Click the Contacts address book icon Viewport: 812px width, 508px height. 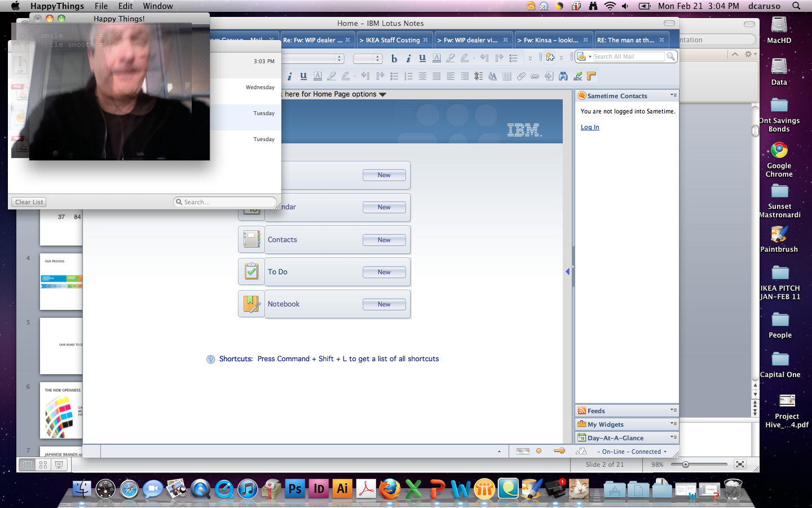tap(251, 240)
